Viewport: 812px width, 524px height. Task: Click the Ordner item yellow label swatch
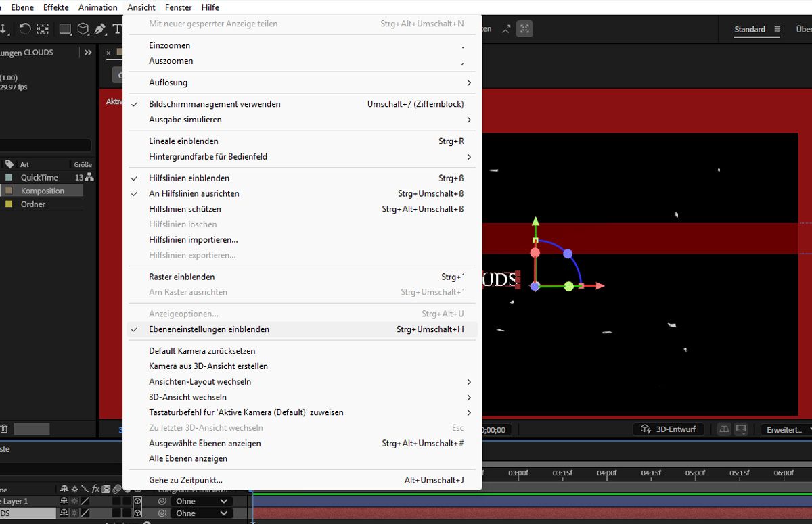(9, 204)
